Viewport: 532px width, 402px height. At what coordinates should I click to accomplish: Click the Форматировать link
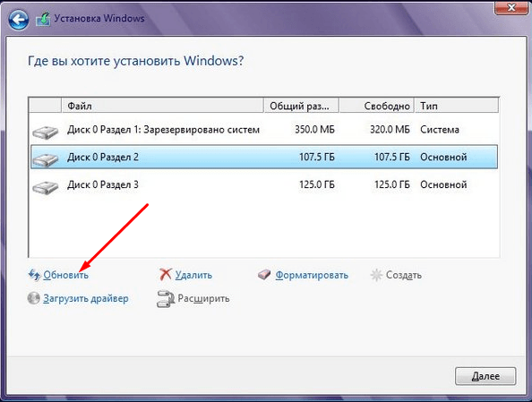click(x=312, y=275)
